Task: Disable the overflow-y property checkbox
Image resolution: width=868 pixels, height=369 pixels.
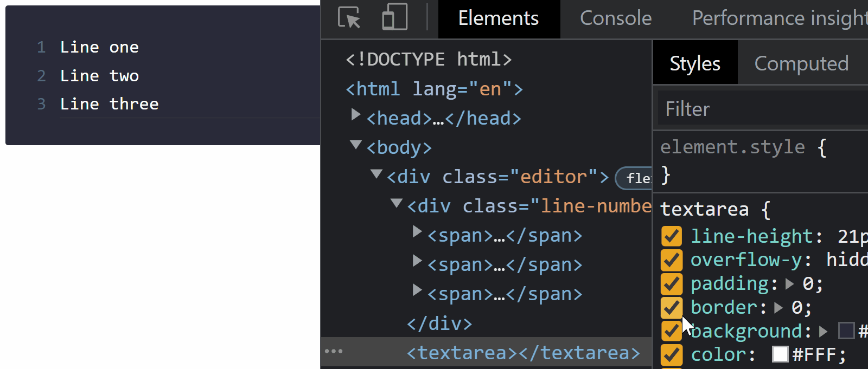Action: [x=671, y=260]
